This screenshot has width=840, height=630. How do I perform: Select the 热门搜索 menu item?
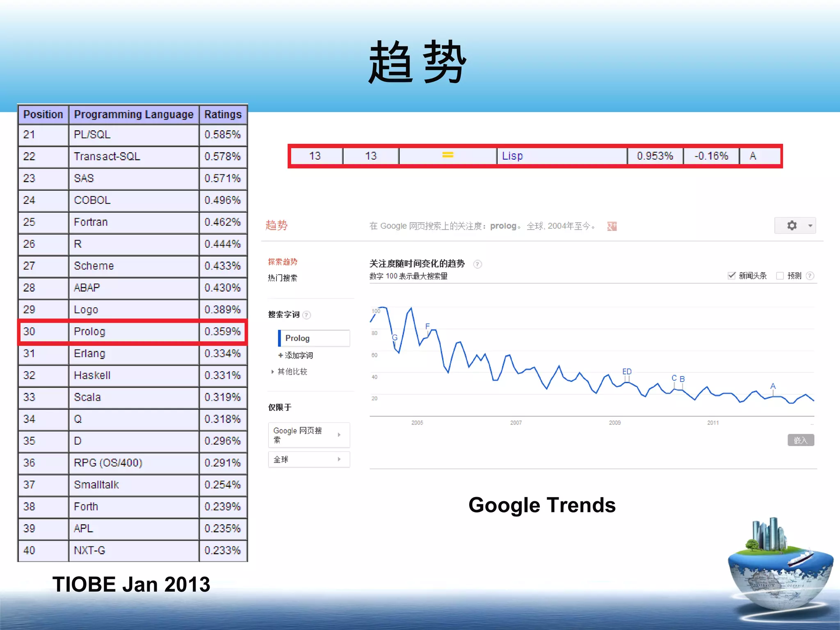point(283,278)
